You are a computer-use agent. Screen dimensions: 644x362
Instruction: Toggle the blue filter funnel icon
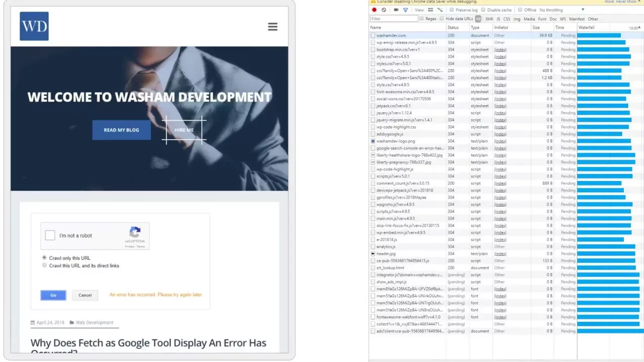click(x=406, y=10)
